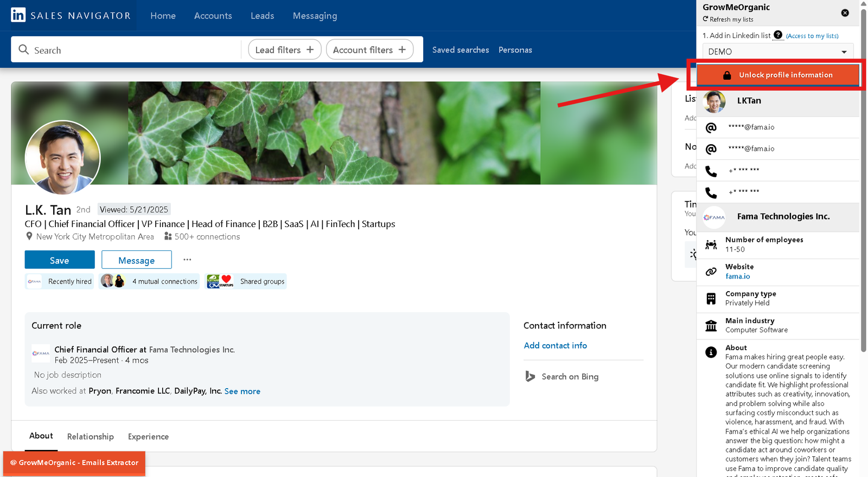Click the Website link chain icon

pos(711,272)
